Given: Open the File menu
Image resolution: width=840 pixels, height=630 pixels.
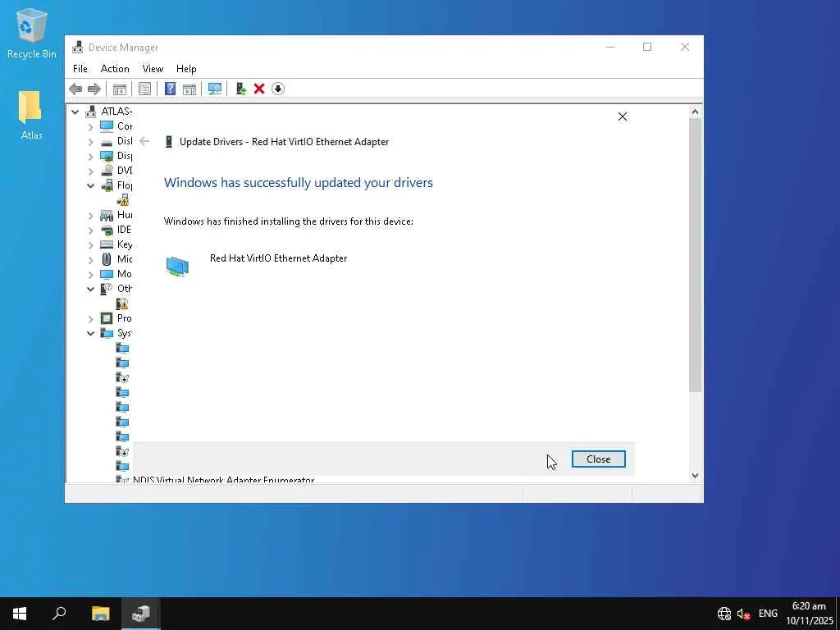Looking at the screenshot, I should click(x=80, y=69).
